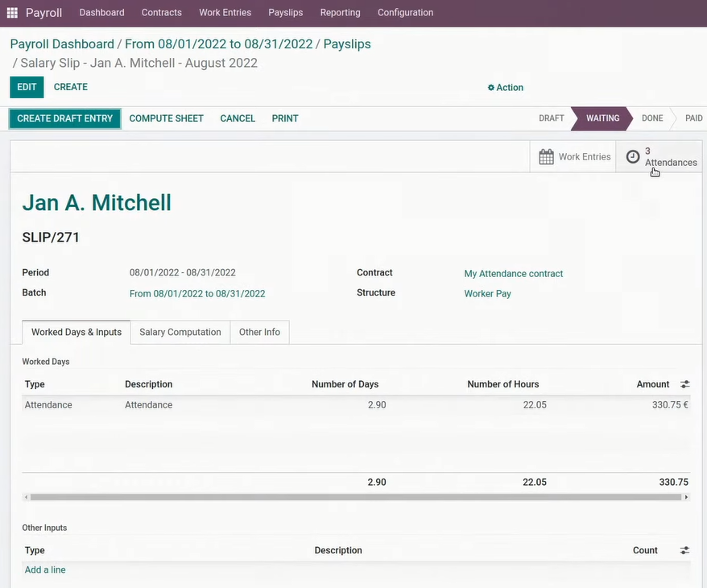The width and height of the screenshot is (707, 588).
Task: Open My Attendance contract link
Action: pos(514,274)
